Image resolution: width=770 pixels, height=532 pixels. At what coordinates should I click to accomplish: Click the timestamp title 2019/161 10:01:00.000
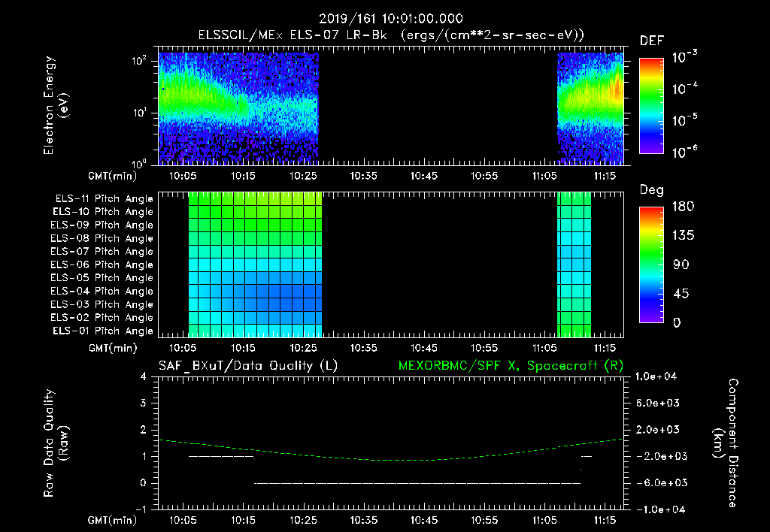[x=390, y=19]
